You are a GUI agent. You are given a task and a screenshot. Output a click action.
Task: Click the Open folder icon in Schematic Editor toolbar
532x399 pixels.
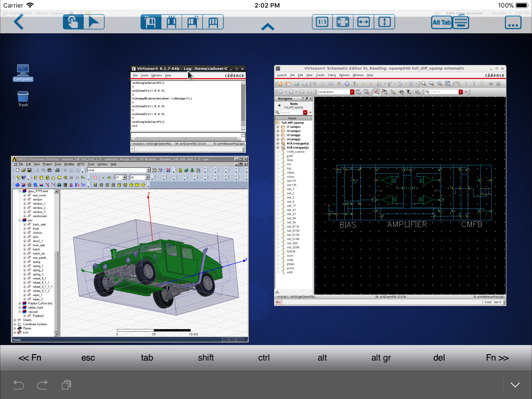(x=288, y=84)
